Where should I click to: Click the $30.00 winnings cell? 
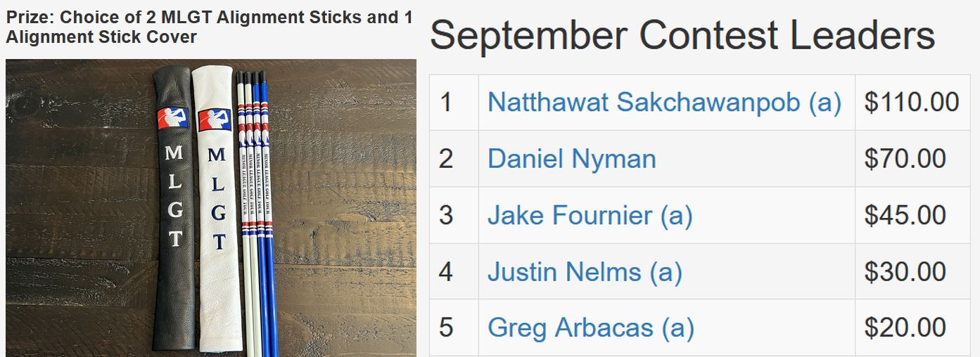[x=913, y=271]
